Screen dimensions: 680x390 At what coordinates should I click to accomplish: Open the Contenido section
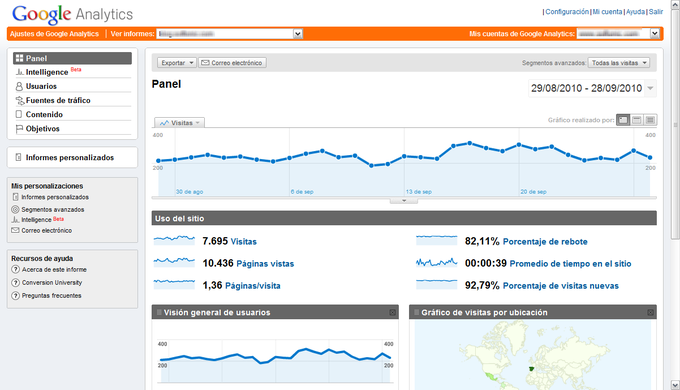point(44,115)
